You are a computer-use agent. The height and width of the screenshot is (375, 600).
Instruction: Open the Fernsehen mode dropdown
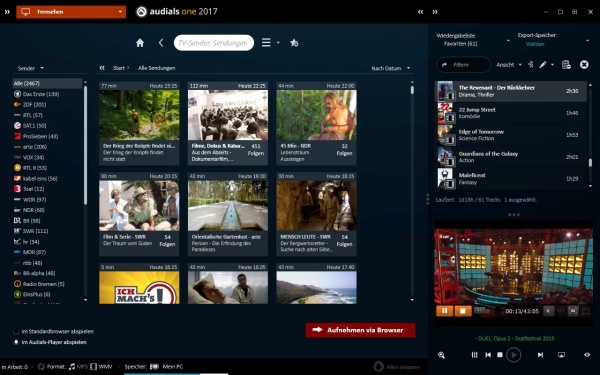pyautogui.click(x=71, y=12)
